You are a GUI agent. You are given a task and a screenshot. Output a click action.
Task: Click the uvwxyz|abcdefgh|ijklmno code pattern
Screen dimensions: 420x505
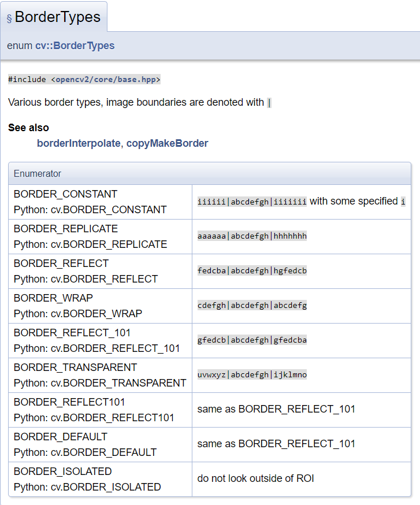pyautogui.click(x=252, y=374)
